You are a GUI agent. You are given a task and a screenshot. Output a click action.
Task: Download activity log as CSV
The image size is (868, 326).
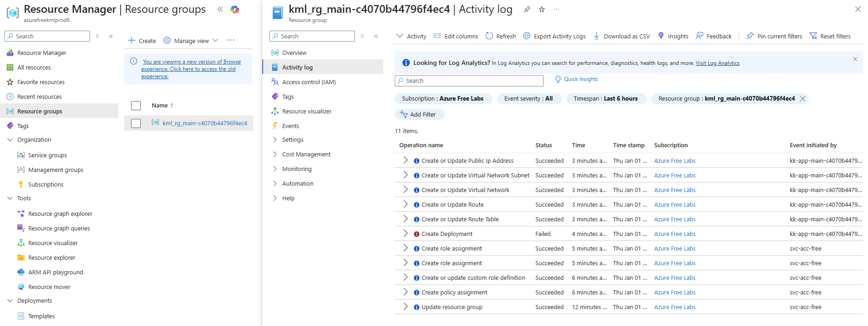(x=621, y=36)
